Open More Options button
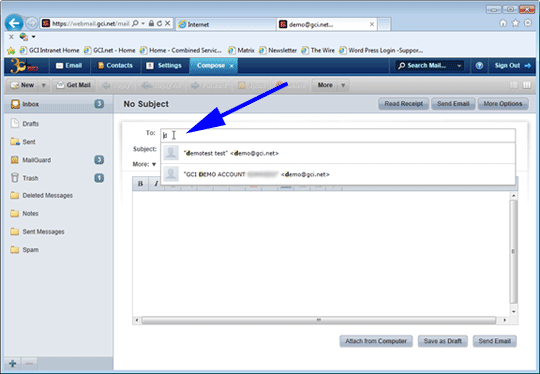Screen dimensions: 540x374 [x=503, y=104]
